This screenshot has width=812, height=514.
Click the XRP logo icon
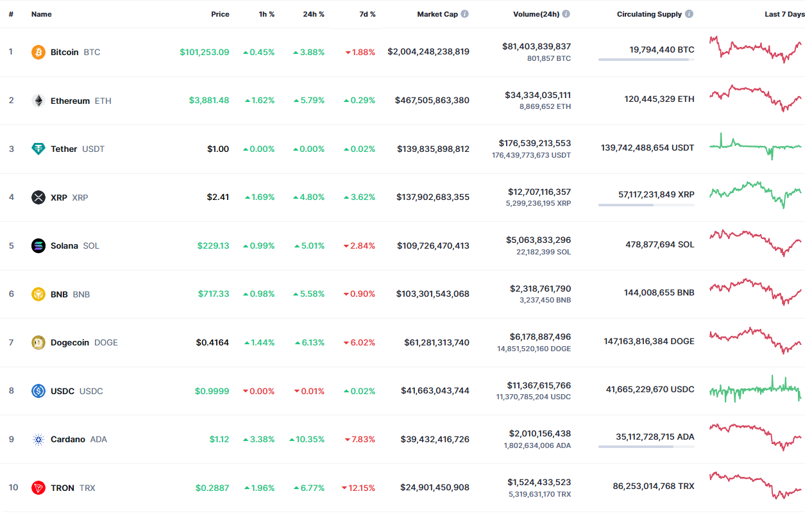[x=38, y=197]
